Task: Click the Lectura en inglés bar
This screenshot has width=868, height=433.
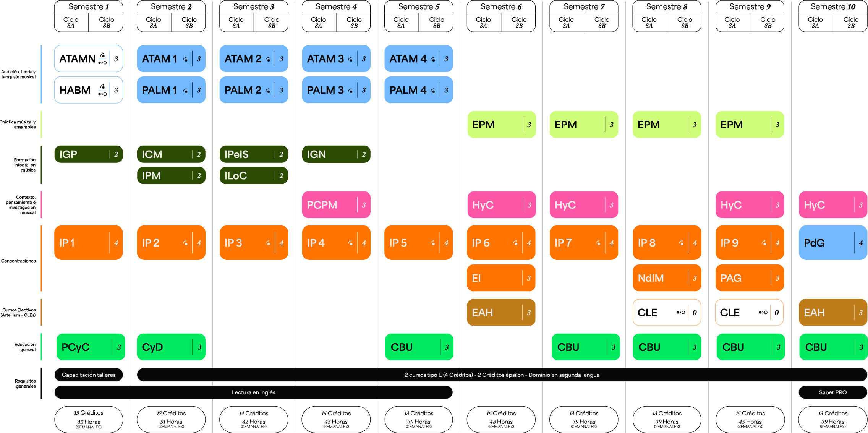Action: 254,392
